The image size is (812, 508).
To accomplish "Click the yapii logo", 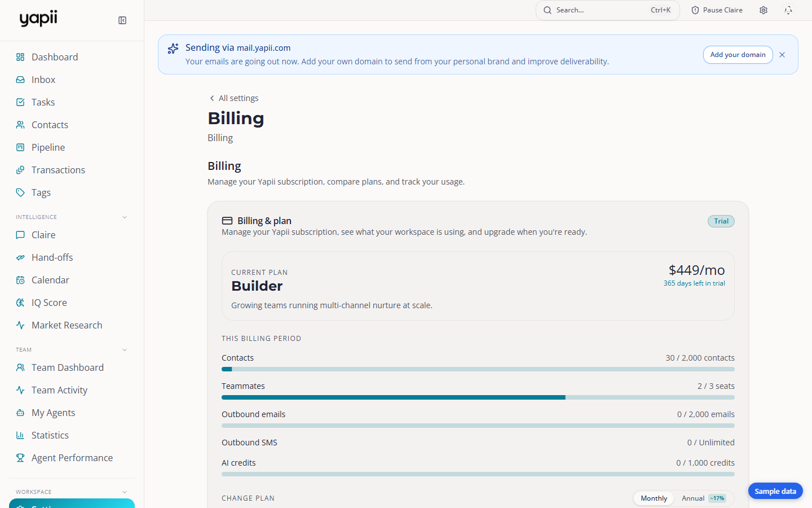I will click(38, 19).
